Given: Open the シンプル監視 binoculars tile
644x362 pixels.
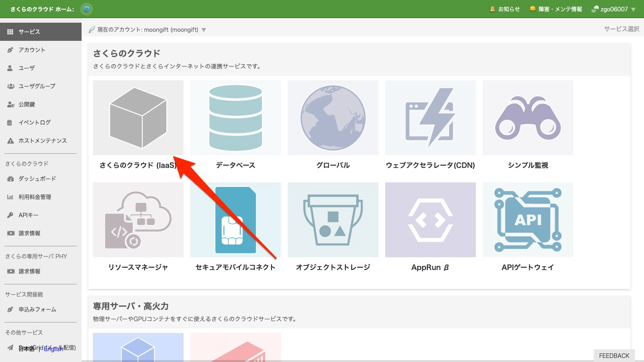Looking at the screenshot, I should tap(528, 126).
